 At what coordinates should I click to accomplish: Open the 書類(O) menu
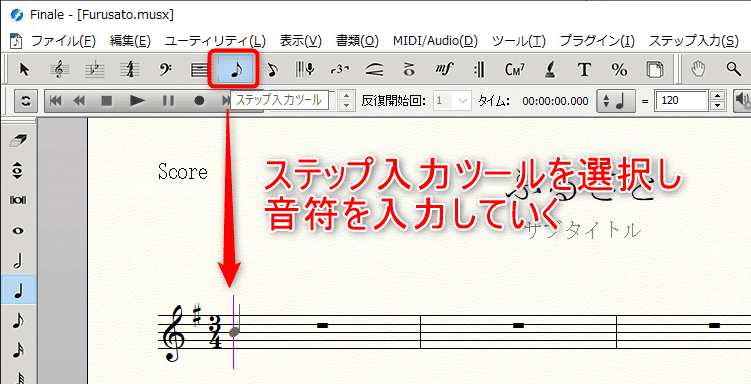coord(357,41)
